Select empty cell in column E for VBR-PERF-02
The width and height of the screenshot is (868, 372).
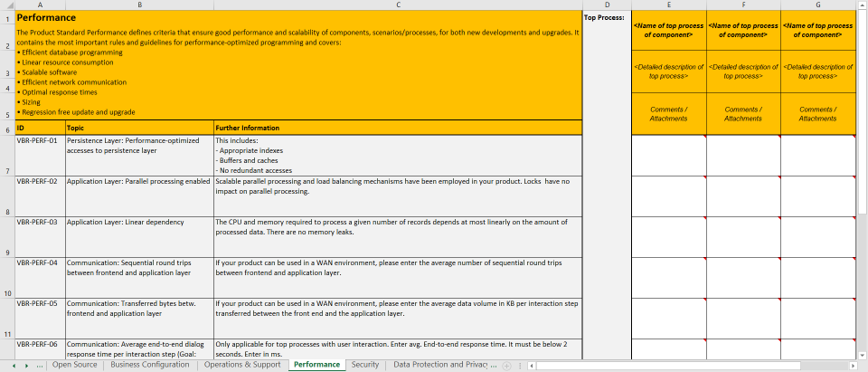pyautogui.click(x=669, y=196)
